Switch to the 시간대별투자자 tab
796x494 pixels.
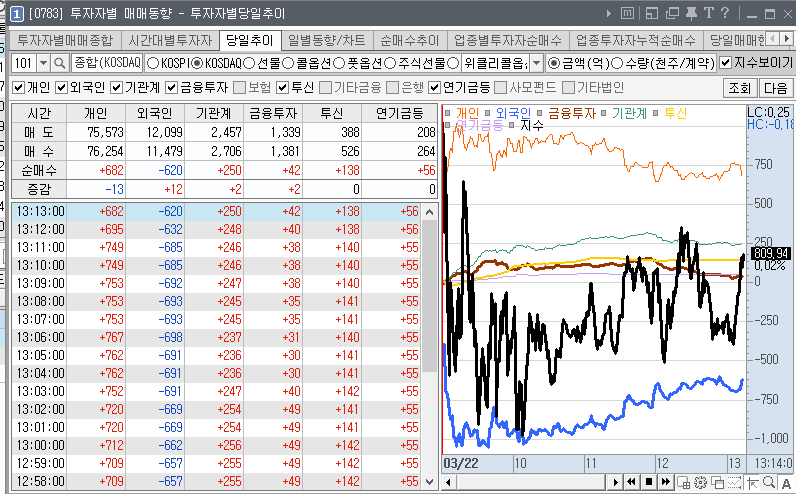tap(170, 41)
